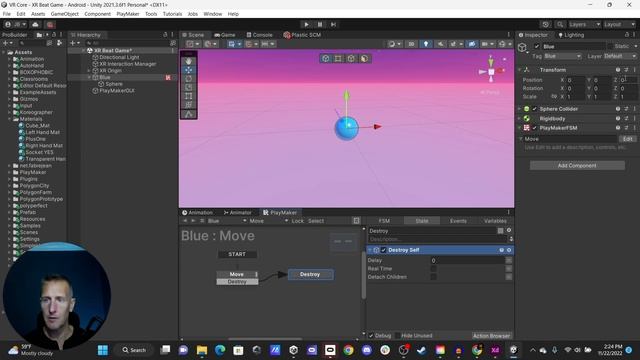Image resolution: width=640 pixels, height=360 pixels.
Task: Select XR Origin in the Hierarchy
Action: point(110,71)
